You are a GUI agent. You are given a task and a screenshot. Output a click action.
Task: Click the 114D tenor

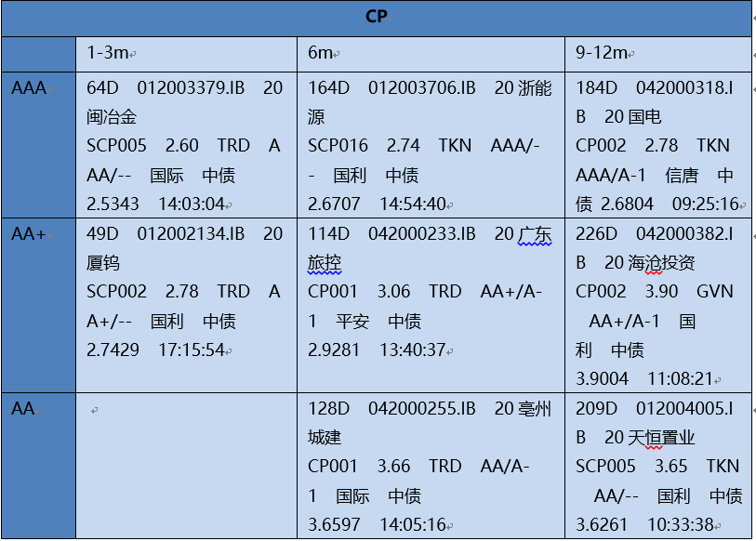tap(329, 234)
